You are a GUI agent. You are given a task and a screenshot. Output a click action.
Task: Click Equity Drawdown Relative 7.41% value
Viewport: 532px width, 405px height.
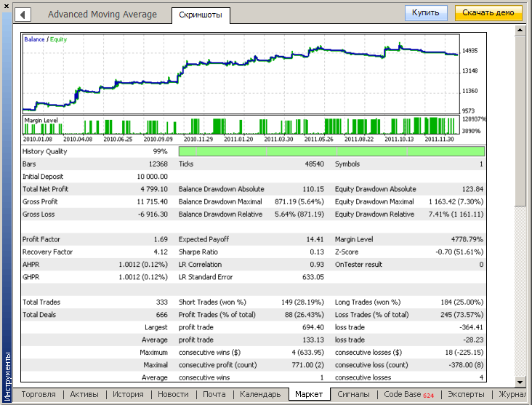coord(456,214)
